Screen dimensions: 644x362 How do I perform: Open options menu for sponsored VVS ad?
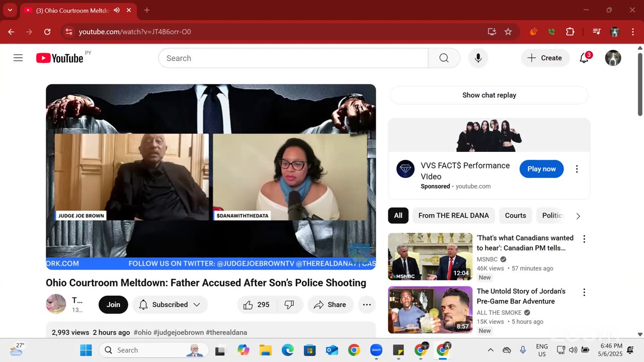pyautogui.click(x=577, y=169)
